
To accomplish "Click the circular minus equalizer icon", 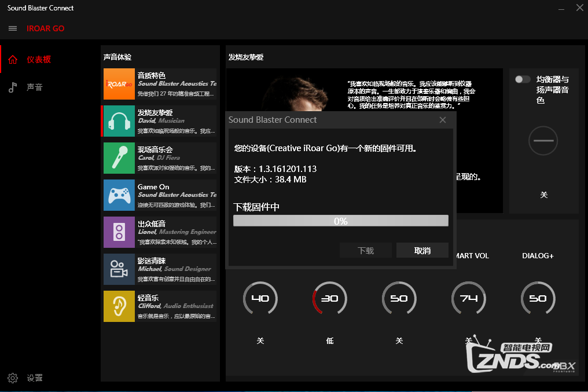I will pos(543,141).
